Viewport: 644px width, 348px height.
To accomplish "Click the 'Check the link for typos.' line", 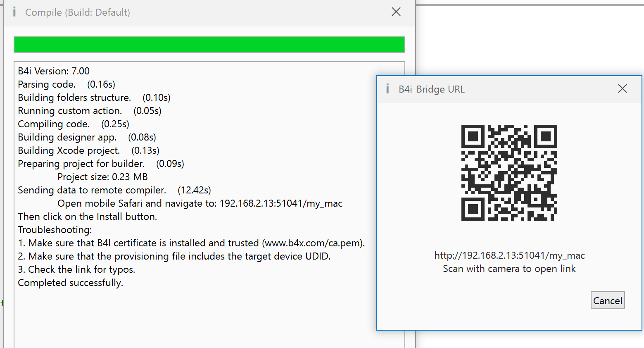I will (76, 269).
